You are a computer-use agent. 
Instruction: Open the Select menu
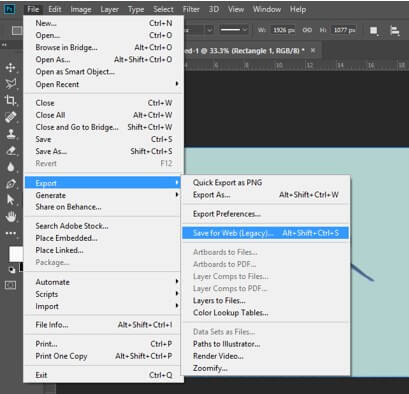tap(163, 9)
